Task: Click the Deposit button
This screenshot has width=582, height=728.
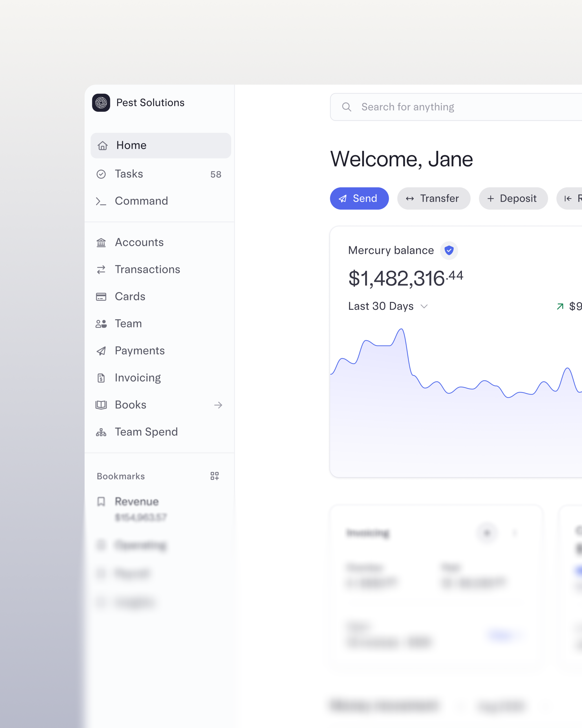Action: pyautogui.click(x=513, y=199)
